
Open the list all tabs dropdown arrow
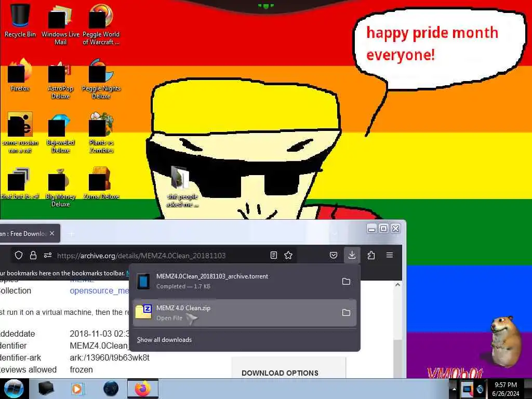click(x=335, y=234)
